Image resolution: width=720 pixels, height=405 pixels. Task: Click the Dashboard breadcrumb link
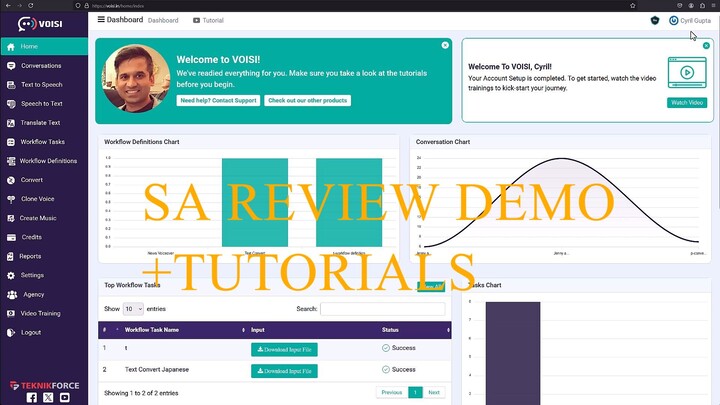[x=163, y=21]
